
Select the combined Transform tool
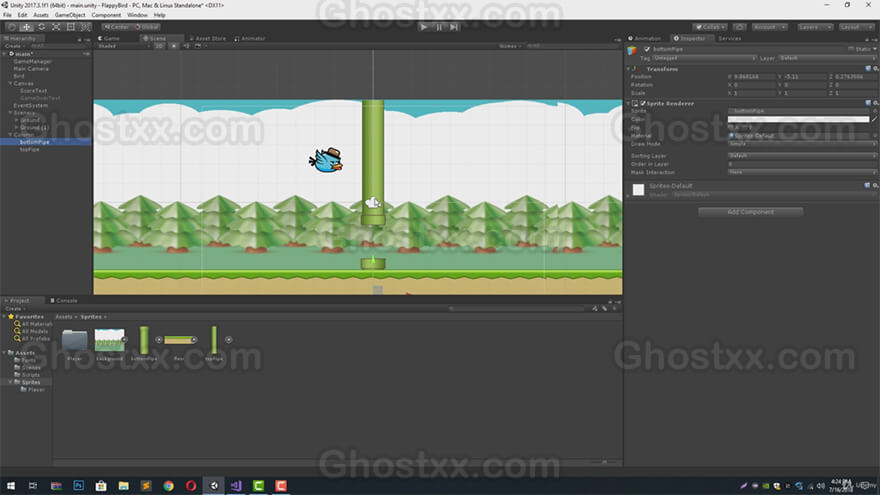point(85,27)
